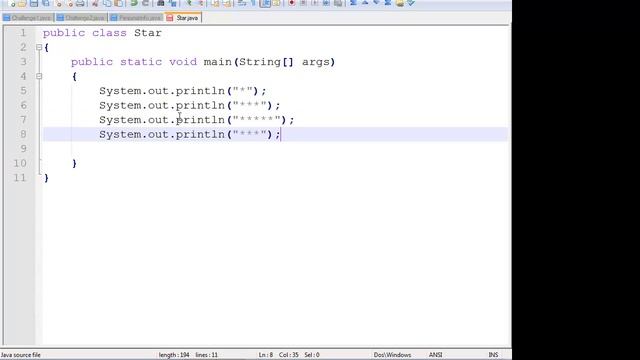The height and width of the screenshot is (360, 640).
Task: Click 'Java source file' in status bar
Action: pos(20,355)
